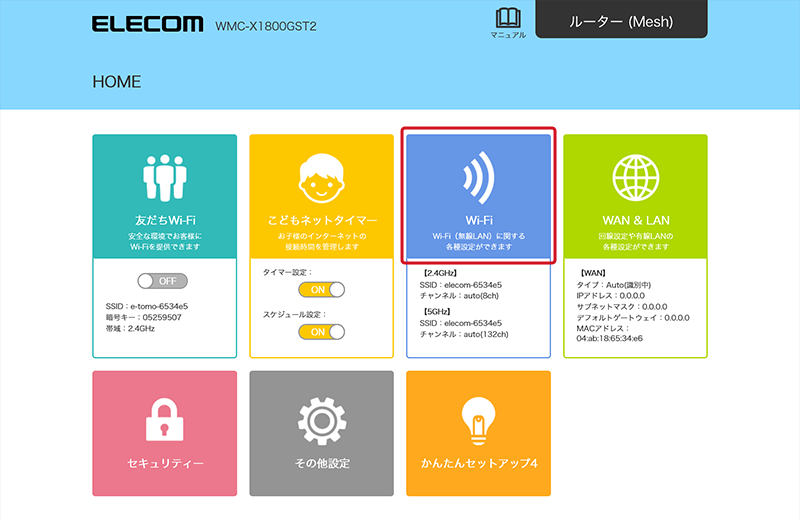Open the セキュリティー padlock icon

point(164,419)
